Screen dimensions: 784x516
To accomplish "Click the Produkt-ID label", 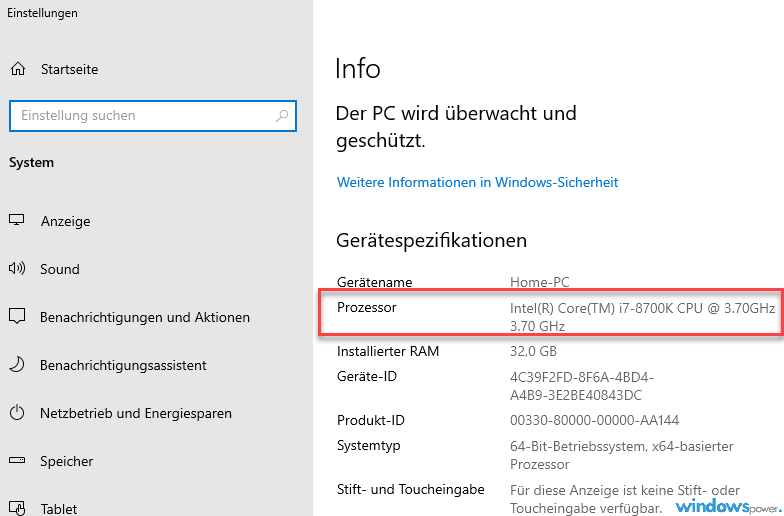I will (370, 420).
